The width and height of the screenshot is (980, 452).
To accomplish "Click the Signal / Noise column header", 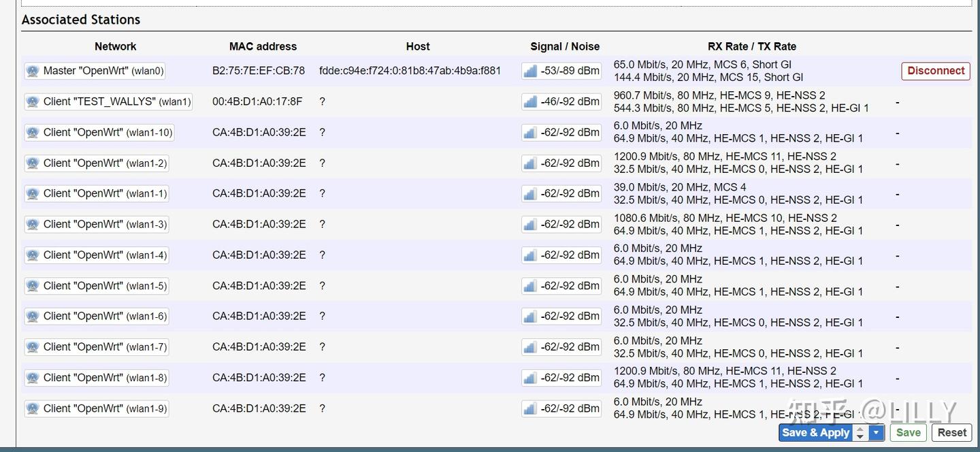I will tap(565, 46).
